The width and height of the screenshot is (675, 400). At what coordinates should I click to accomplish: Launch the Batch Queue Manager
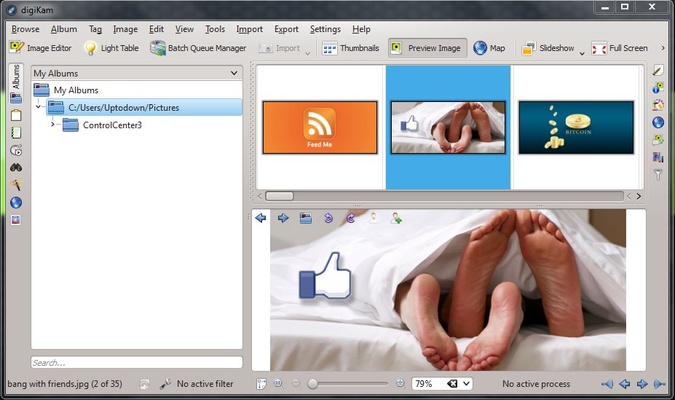click(198, 48)
